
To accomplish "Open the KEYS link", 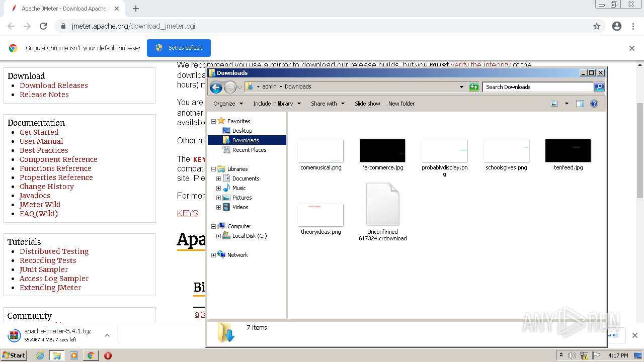I will pyautogui.click(x=188, y=213).
